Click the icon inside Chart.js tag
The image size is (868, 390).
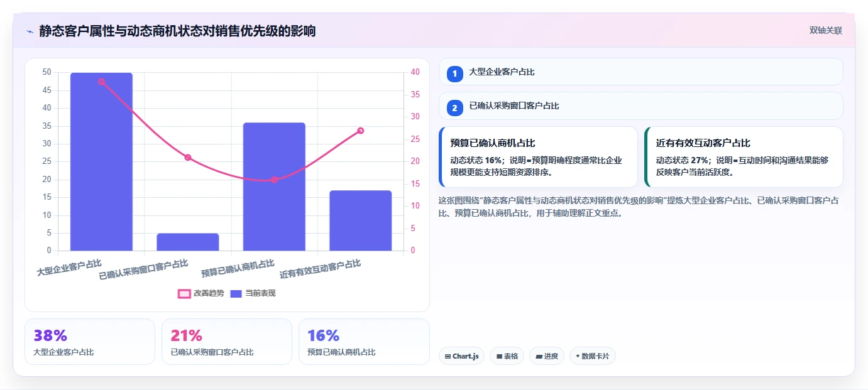tap(448, 356)
